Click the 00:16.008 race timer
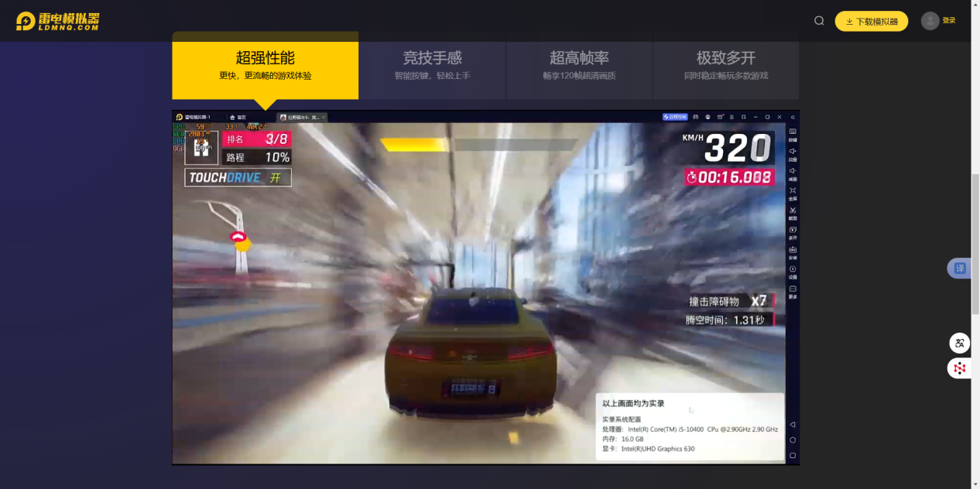 pos(729,177)
